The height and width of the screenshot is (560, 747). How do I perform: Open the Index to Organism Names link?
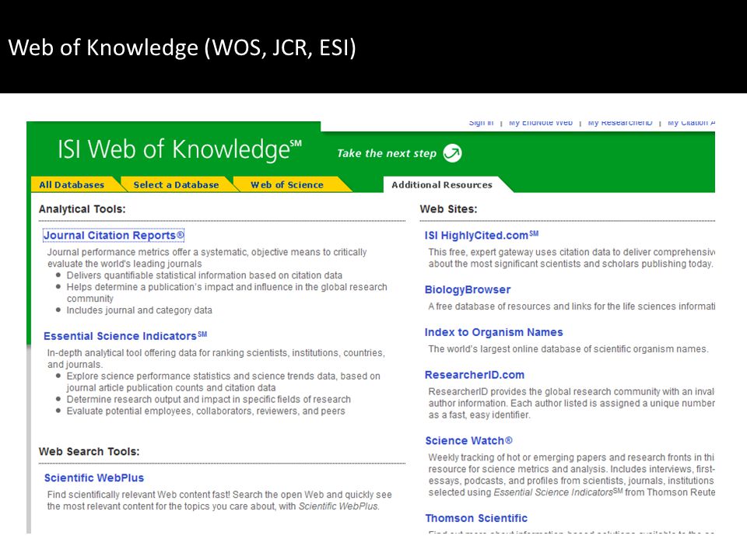493,332
